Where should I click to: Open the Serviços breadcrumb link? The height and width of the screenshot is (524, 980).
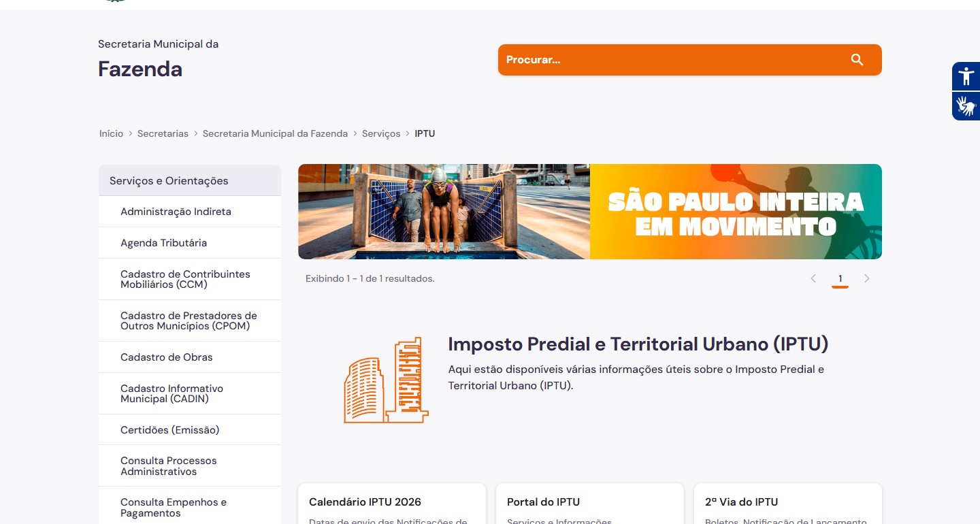tap(381, 133)
